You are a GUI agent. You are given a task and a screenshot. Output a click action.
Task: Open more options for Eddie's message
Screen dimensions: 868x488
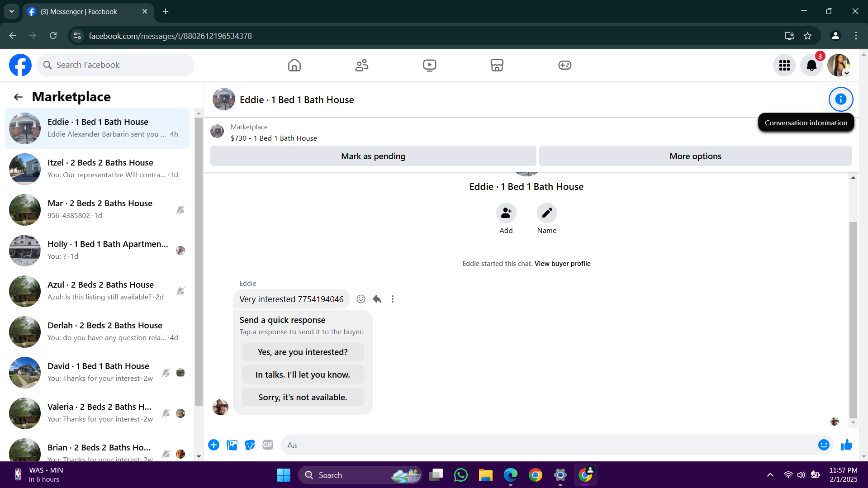[x=393, y=299]
